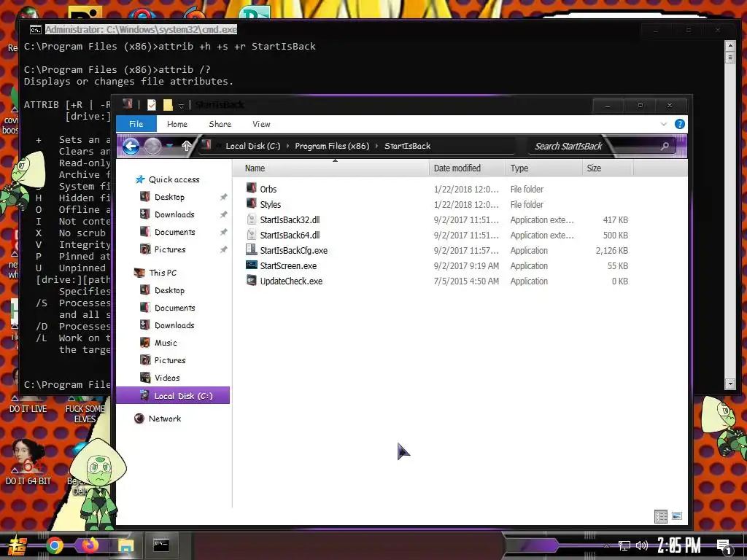Click 2,126 KB size value
747x560 pixels.
612,251
